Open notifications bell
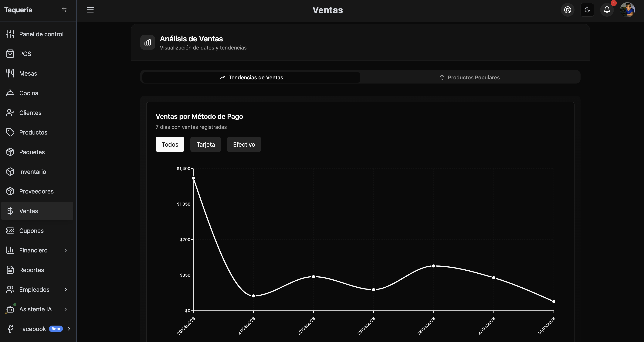This screenshot has width=644, height=342. [x=607, y=10]
